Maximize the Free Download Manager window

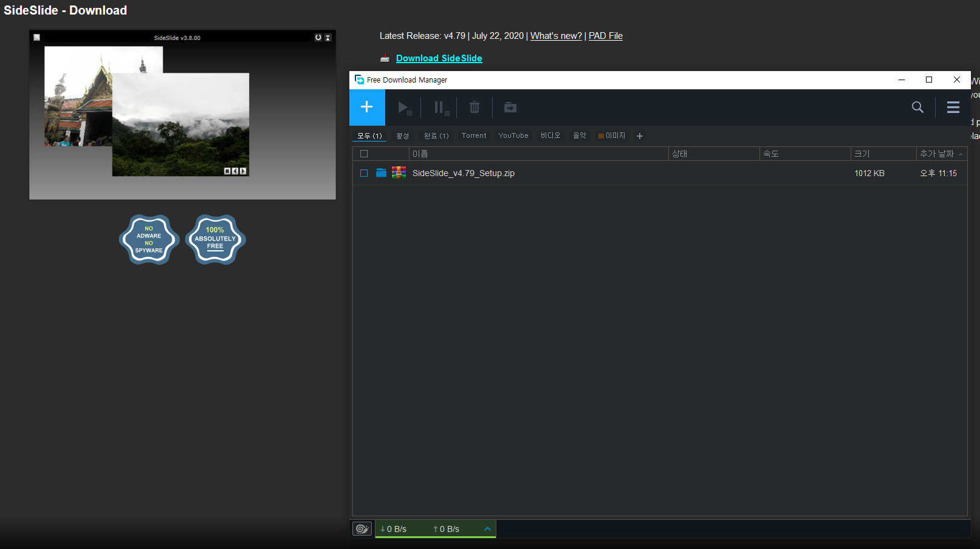929,80
